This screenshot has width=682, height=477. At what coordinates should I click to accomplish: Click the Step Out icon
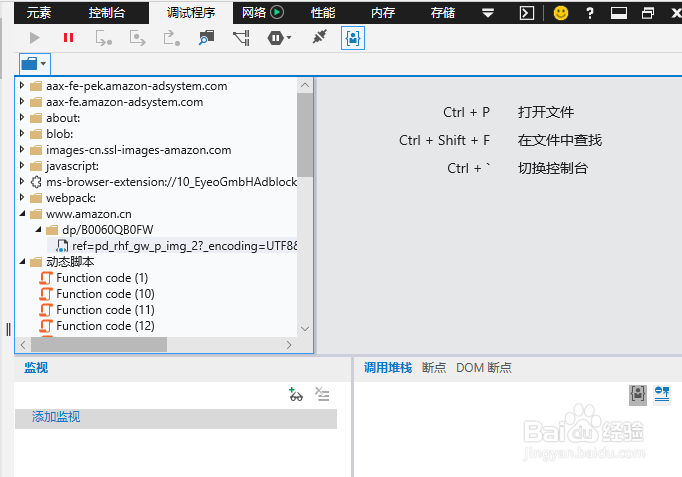coord(171,38)
